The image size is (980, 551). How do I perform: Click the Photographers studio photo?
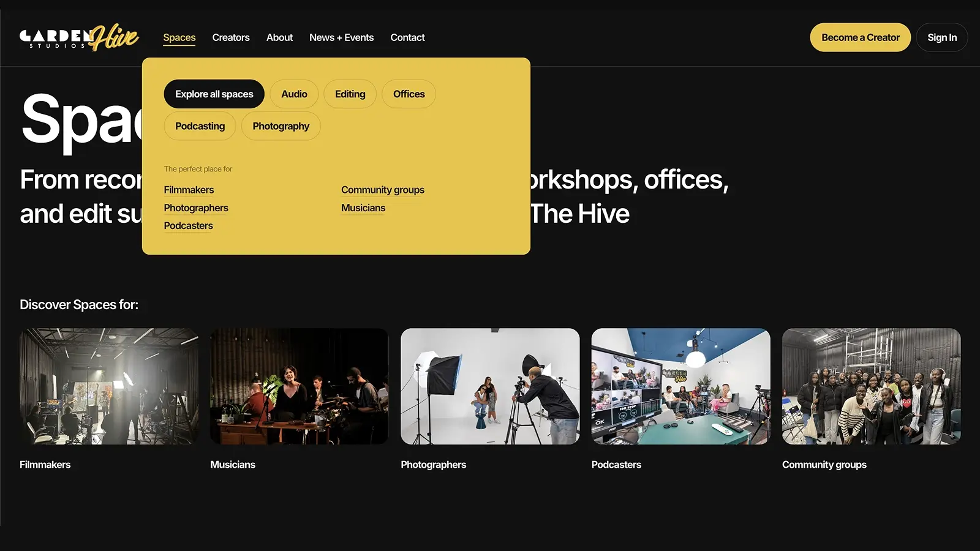pos(489,386)
